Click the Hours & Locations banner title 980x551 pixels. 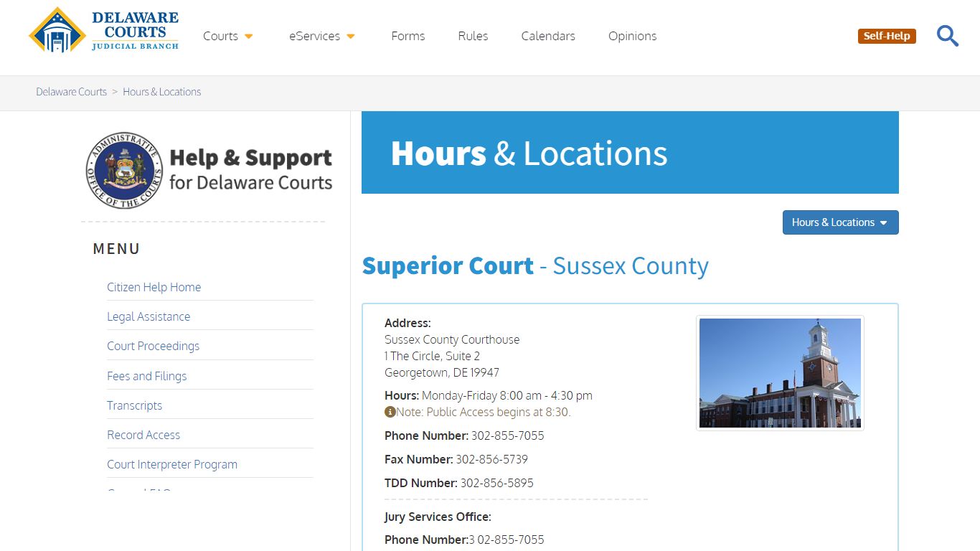(x=529, y=153)
